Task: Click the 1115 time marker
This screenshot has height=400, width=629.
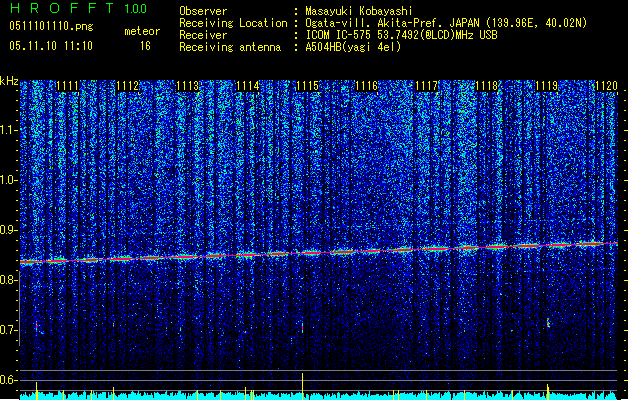Action: [307, 86]
